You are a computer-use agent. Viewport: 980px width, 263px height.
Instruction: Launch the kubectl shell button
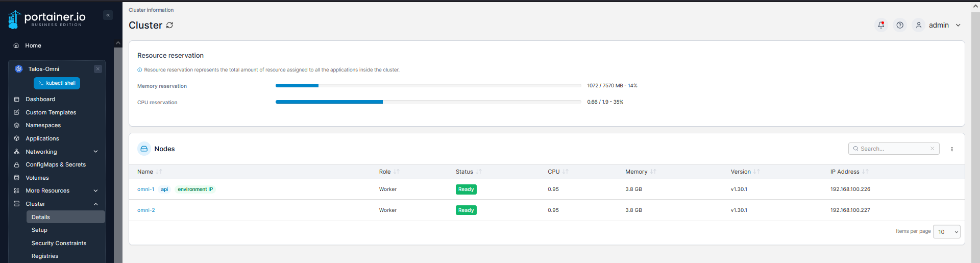(57, 83)
